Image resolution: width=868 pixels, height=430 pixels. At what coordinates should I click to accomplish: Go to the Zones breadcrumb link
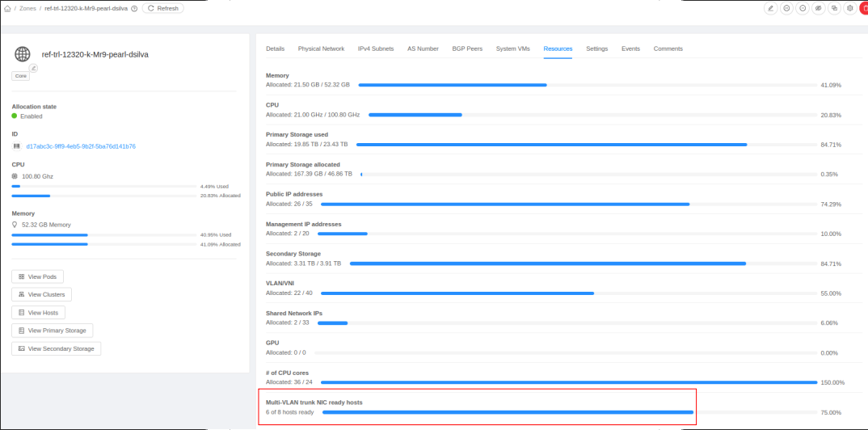coord(27,8)
